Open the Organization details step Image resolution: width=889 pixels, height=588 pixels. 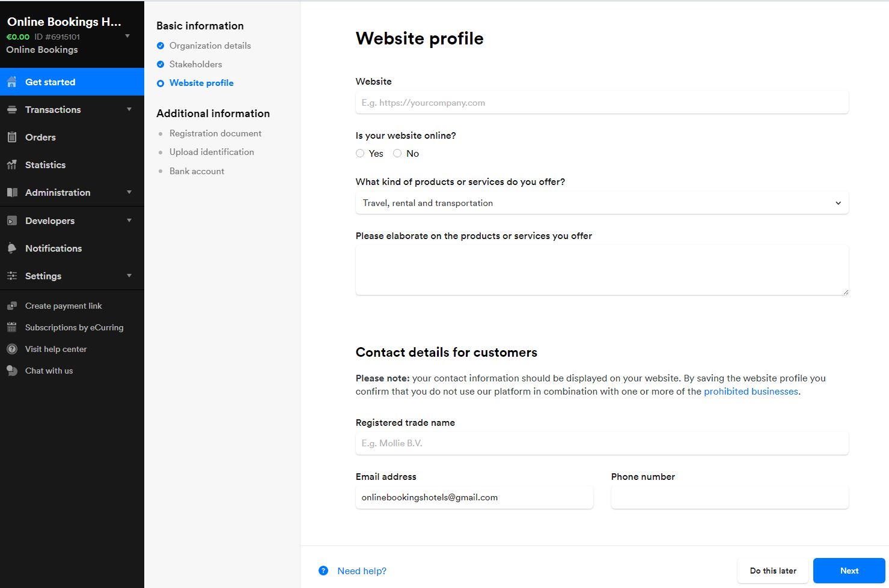[210, 46]
